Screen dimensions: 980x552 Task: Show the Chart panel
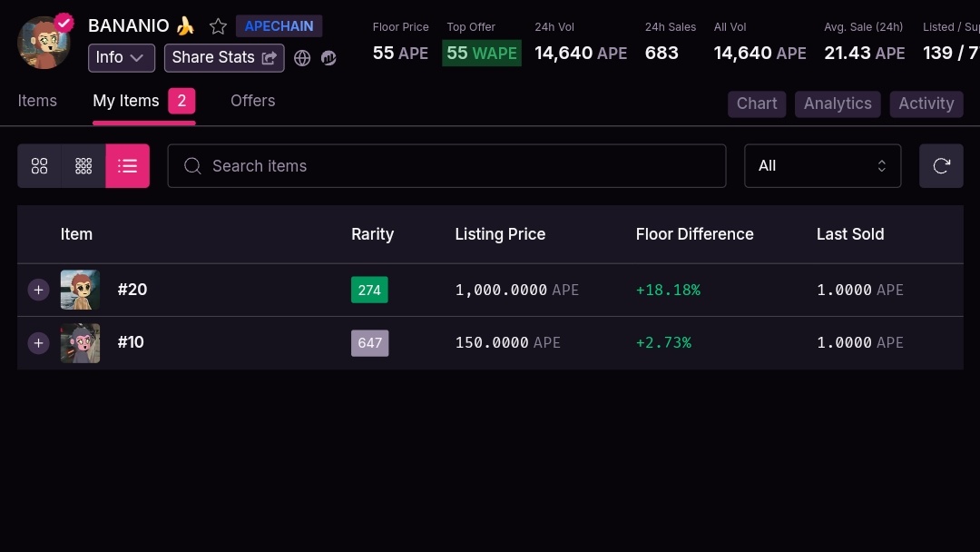tap(756, 103)
